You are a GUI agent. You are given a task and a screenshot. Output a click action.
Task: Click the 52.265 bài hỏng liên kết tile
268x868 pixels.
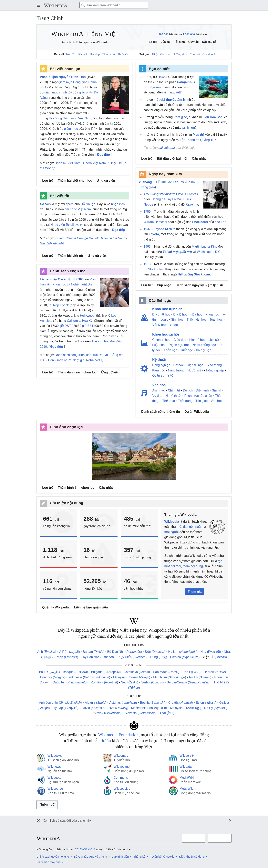(99, 585)
